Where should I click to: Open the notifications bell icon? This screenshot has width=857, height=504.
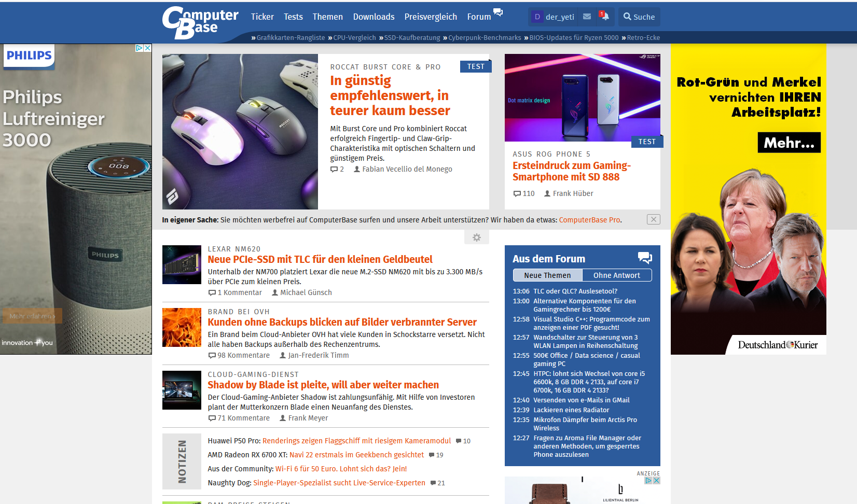[604, 16]
